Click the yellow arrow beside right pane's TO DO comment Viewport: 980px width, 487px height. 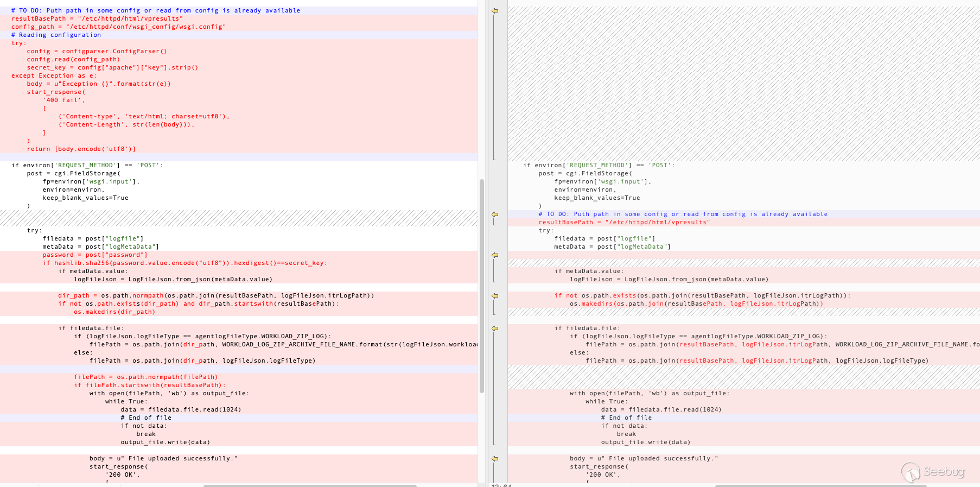click(495, 214)
